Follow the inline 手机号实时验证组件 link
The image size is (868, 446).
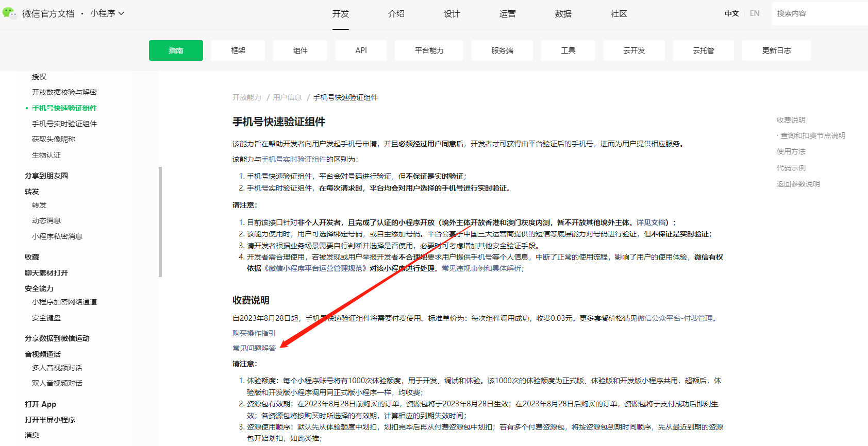[294, 159]
